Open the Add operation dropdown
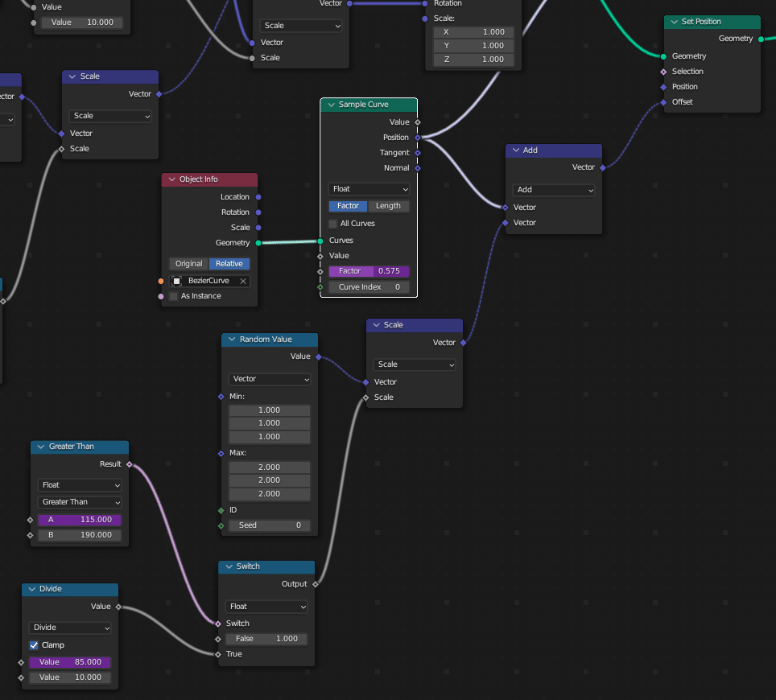 click(554, 190)
